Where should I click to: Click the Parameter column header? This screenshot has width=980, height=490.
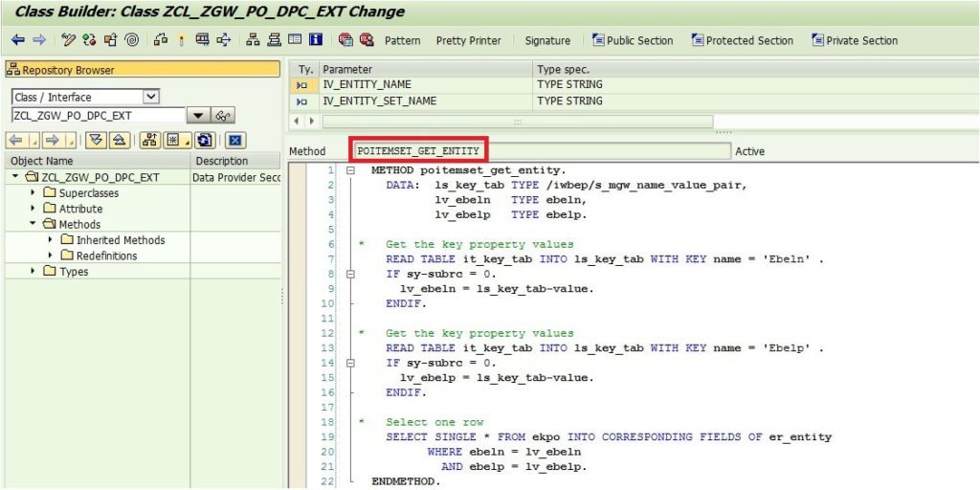(x=426, y=69)
